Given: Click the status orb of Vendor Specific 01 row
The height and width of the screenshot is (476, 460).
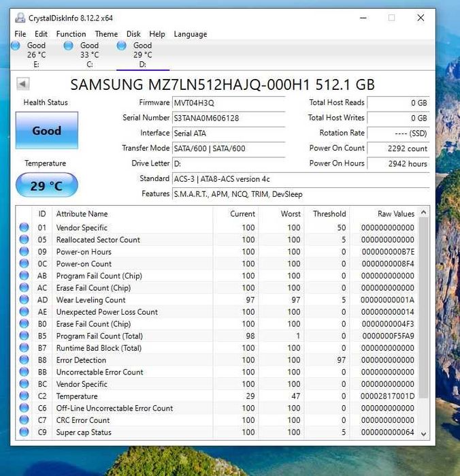Looking at the screenshot, I should coord(24,227).
